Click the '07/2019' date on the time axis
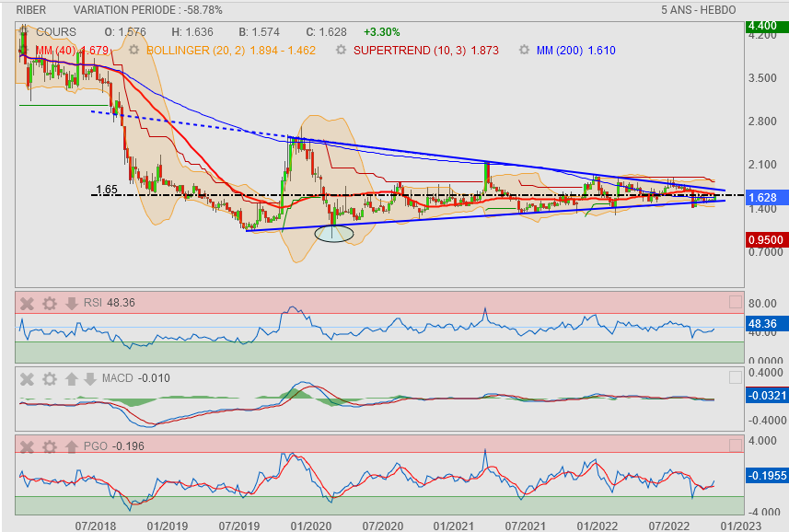Viewport: 789px width, 532px height. (239, 526)
